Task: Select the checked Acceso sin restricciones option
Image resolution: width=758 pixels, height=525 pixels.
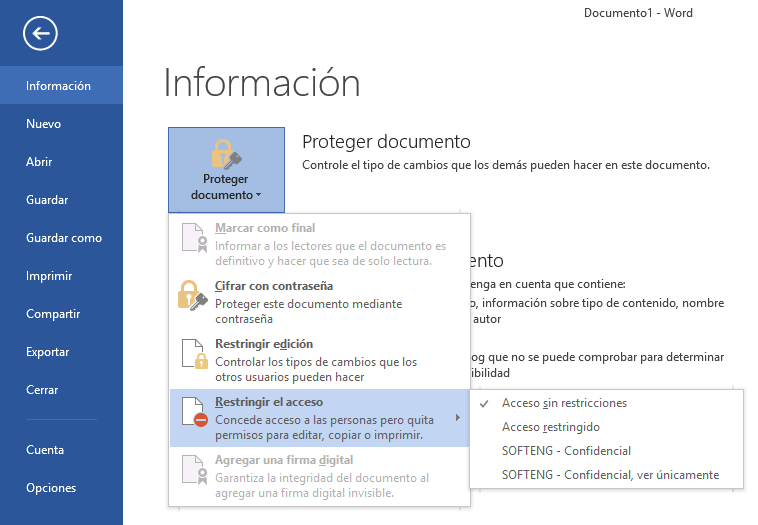Action: (x=564, y=403)
